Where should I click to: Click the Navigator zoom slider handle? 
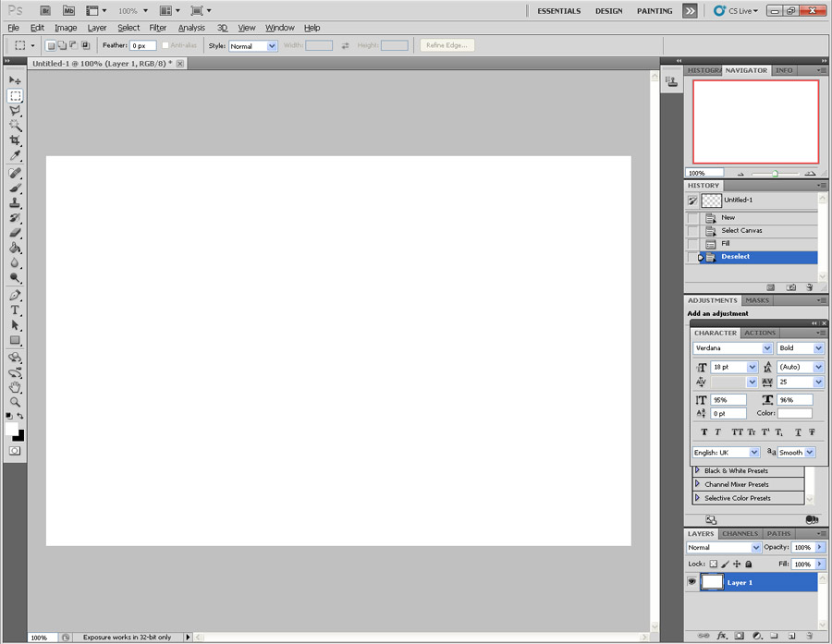point(776,174)
